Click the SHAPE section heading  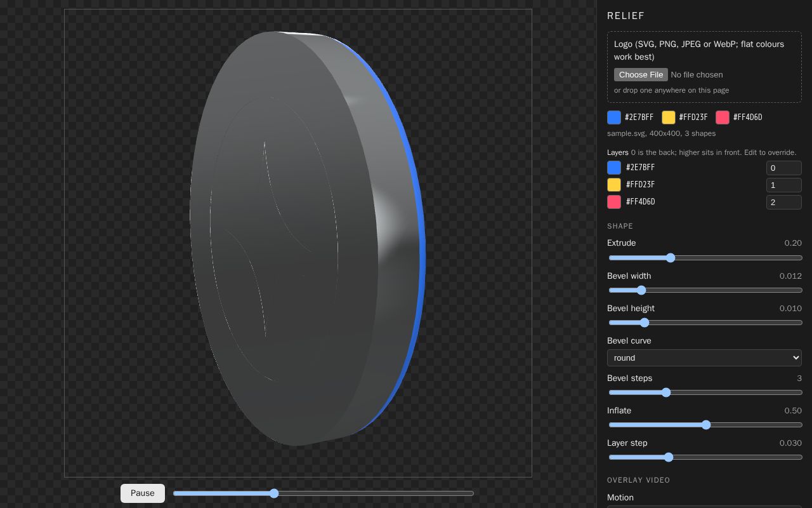pyautogui.click(x=620, y=227)
